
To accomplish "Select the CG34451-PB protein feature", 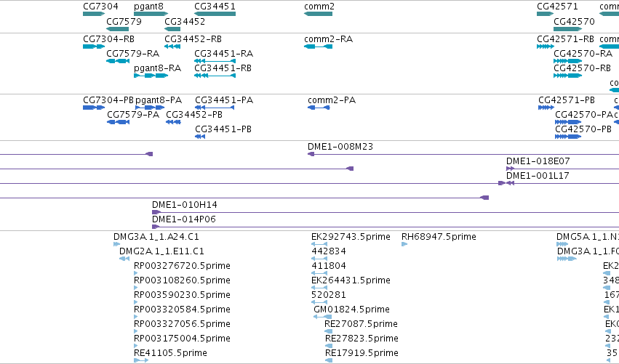I will [x=200, y=137].
